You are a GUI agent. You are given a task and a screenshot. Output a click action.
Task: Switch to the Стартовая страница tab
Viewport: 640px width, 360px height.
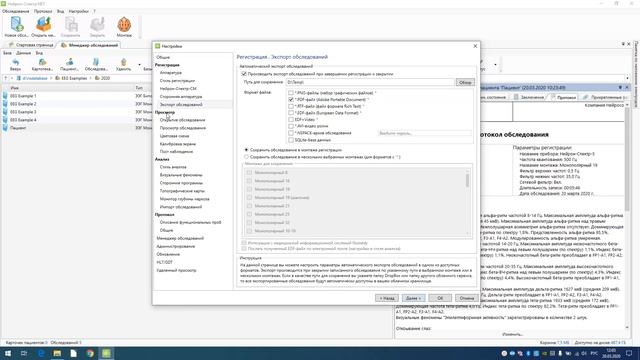click(x=31, y=45)
